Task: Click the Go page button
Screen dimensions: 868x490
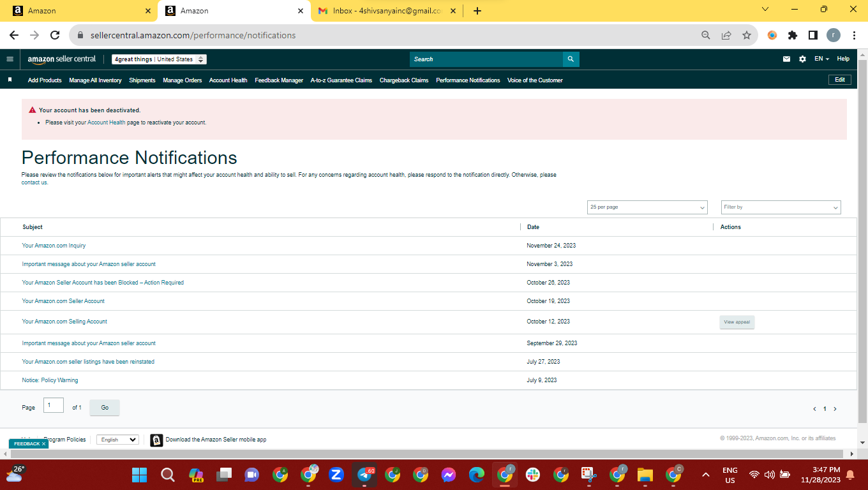Action: [105, 408]
